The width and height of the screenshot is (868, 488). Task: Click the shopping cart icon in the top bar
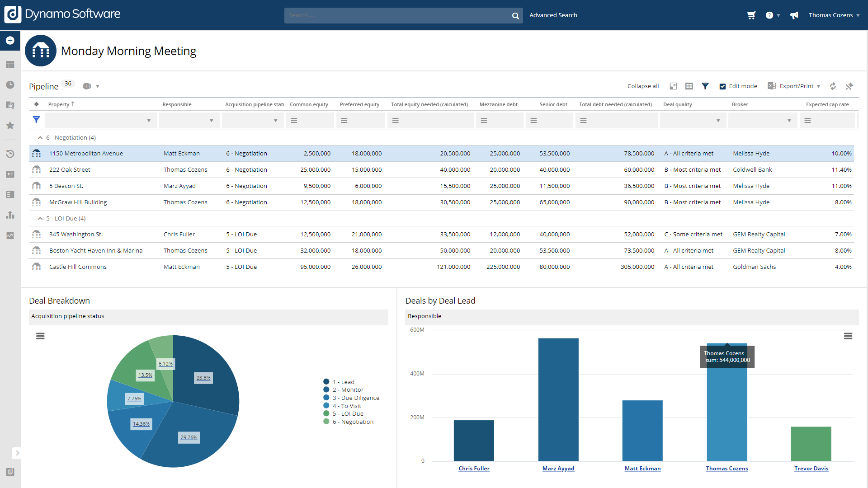click(751, 15)
